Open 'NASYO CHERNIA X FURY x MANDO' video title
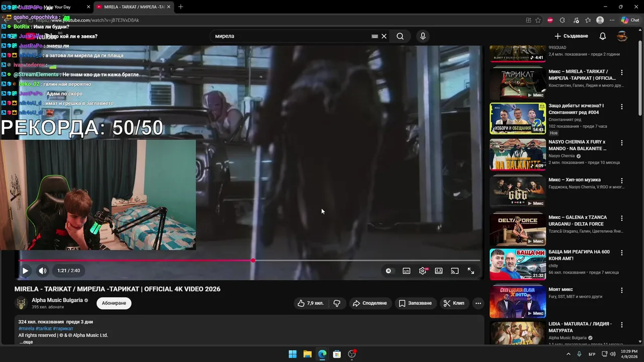 click(x=578, y=145)
